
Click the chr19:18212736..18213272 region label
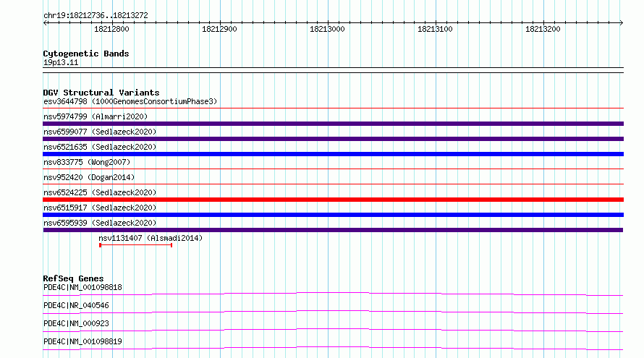pos(96,16)
